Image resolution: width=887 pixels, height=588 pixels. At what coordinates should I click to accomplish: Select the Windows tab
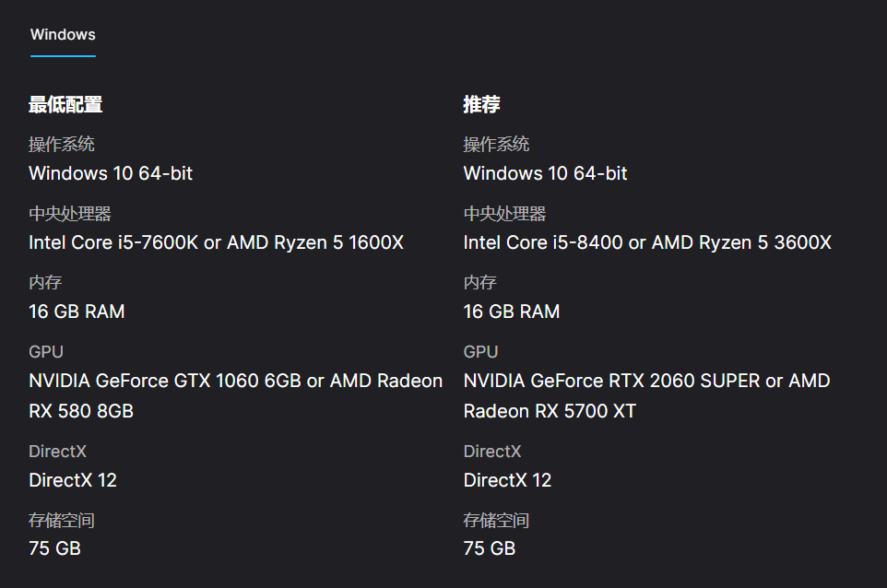(x=63, y=35)
